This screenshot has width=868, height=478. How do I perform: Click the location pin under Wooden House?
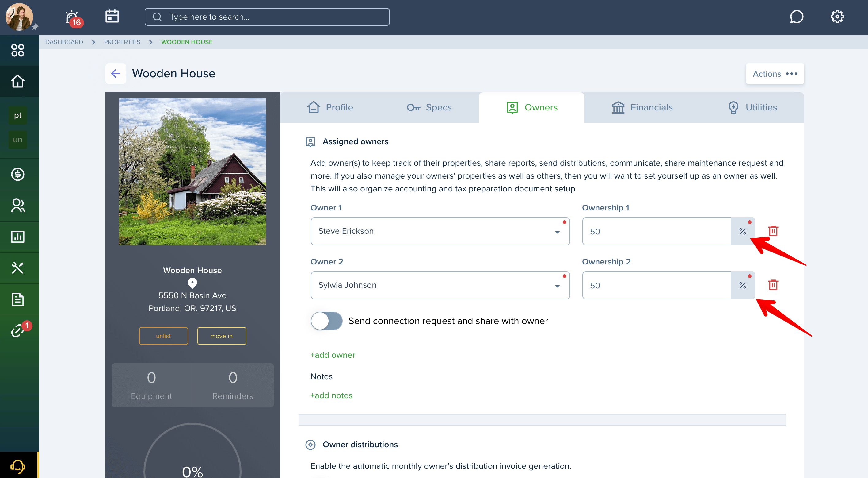[192, 283]
